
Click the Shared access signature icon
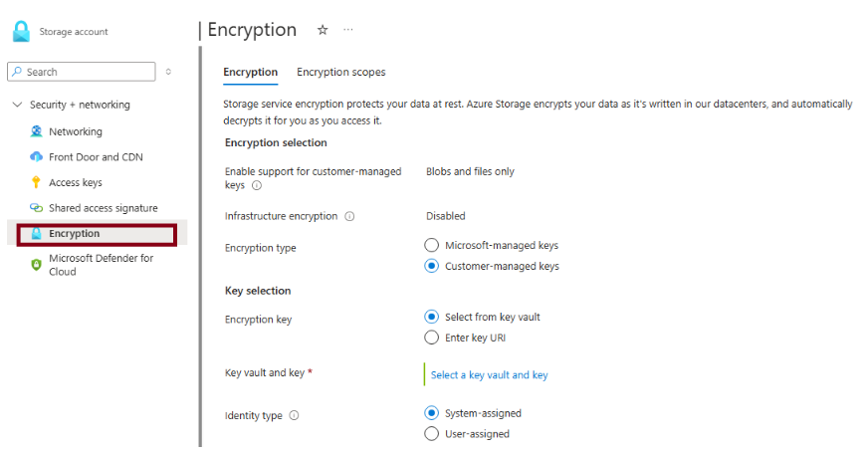[37, 208]
